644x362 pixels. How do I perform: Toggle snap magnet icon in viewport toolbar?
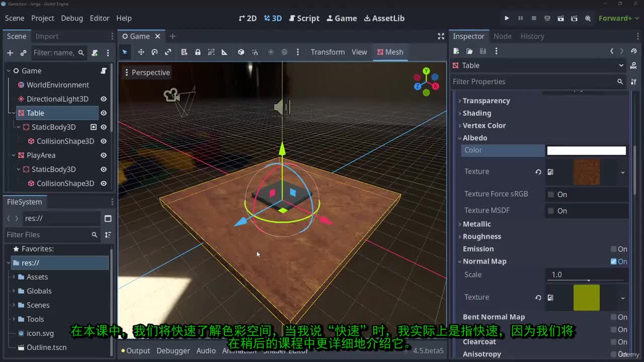pyautogui.click(x=255, y=52)
